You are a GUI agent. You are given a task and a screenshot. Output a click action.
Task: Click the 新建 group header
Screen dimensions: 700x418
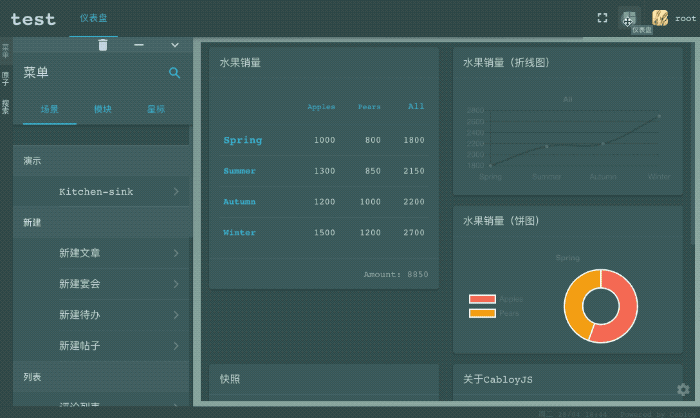(x=101, y=222)
